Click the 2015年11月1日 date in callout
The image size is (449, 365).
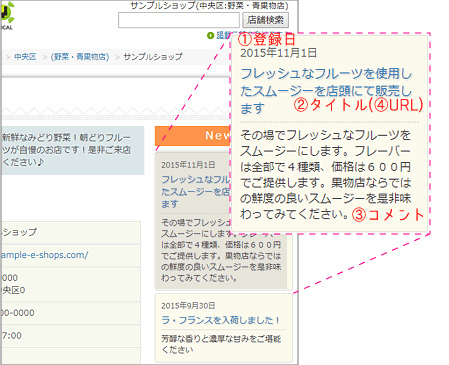(278, 53)
